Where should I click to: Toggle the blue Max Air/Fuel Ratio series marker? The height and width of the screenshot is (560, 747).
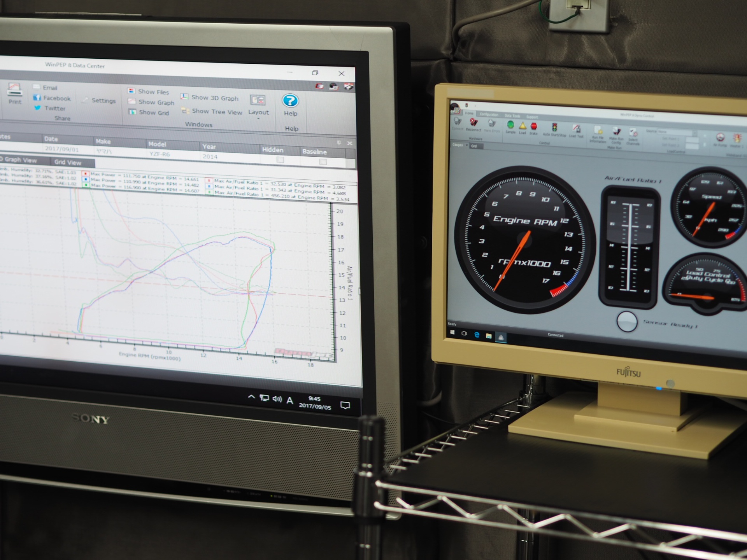coord(209,186)
